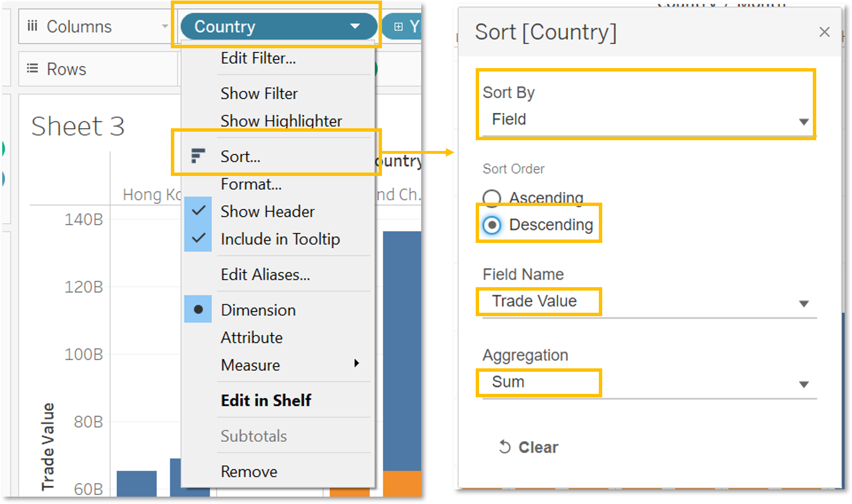Select the Descending radio button

click(x=492, y=225)
